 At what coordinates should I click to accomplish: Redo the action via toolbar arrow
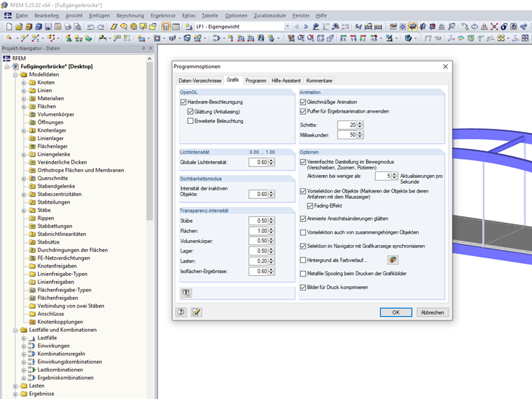[101, 27]
